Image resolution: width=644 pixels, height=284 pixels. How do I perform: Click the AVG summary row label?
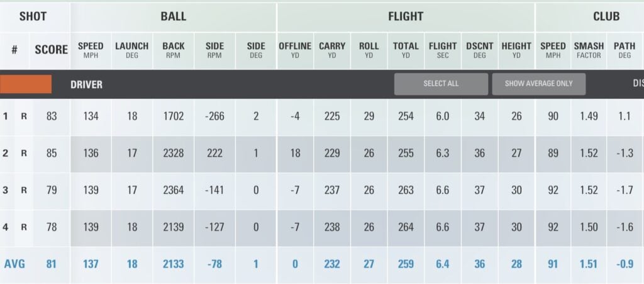point(15,264)
